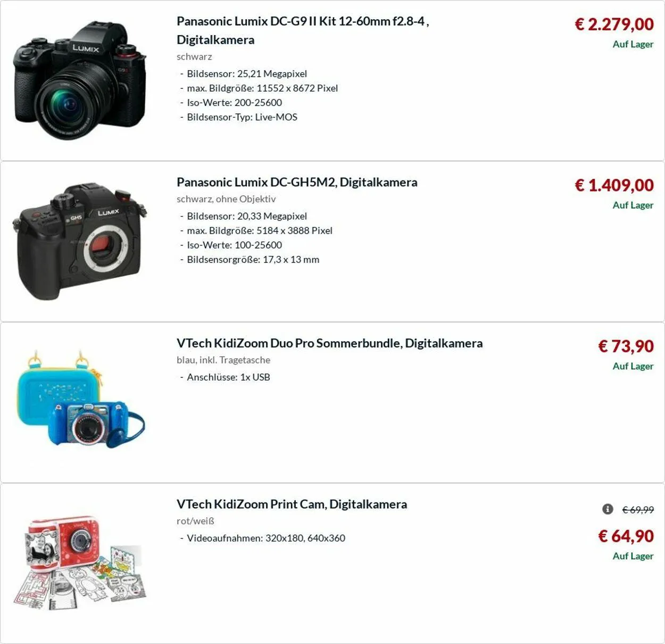This screenshot has width=665, height=644.
Task: Click the € 64,90 sale price
Action: pyautogui.click(x=626, y=536)
